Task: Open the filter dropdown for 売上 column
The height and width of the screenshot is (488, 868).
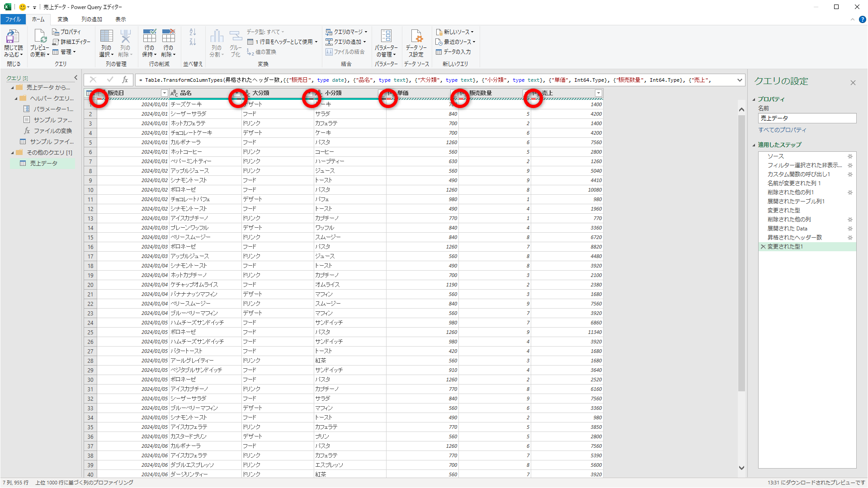Action: pyautogui.click(x=598, y=93)
